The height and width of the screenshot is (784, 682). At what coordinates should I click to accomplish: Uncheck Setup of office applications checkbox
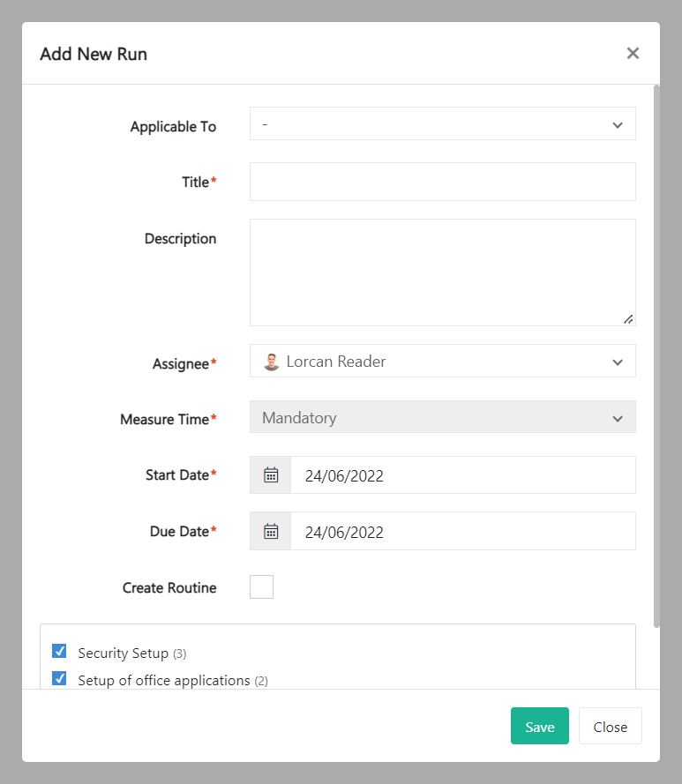click(60, 679)
